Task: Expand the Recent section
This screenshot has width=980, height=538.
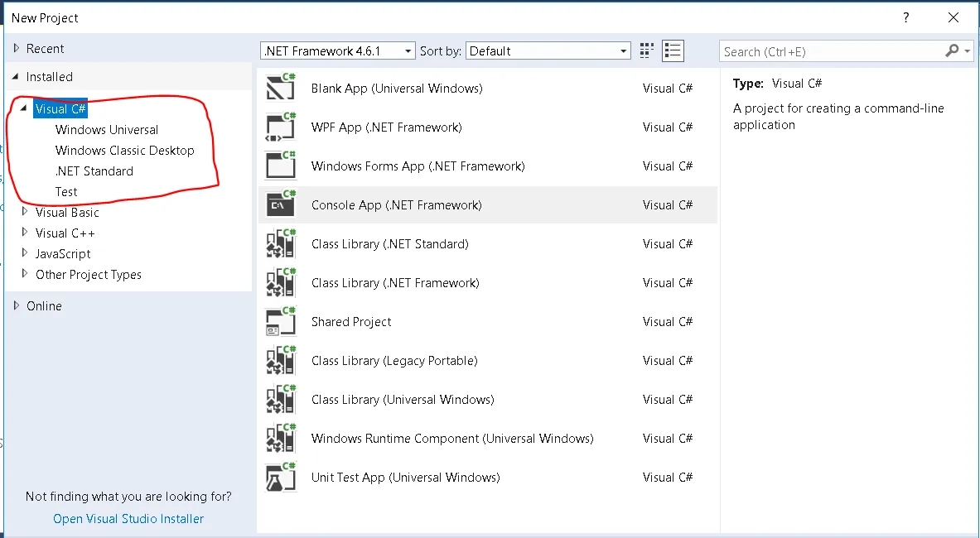Action: (x=17, y=48)
